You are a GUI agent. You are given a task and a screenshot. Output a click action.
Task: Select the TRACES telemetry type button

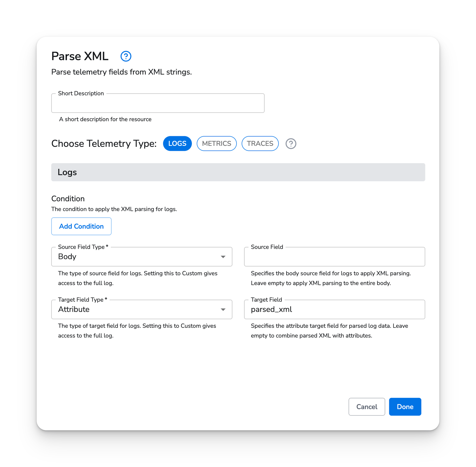[260, 143]
